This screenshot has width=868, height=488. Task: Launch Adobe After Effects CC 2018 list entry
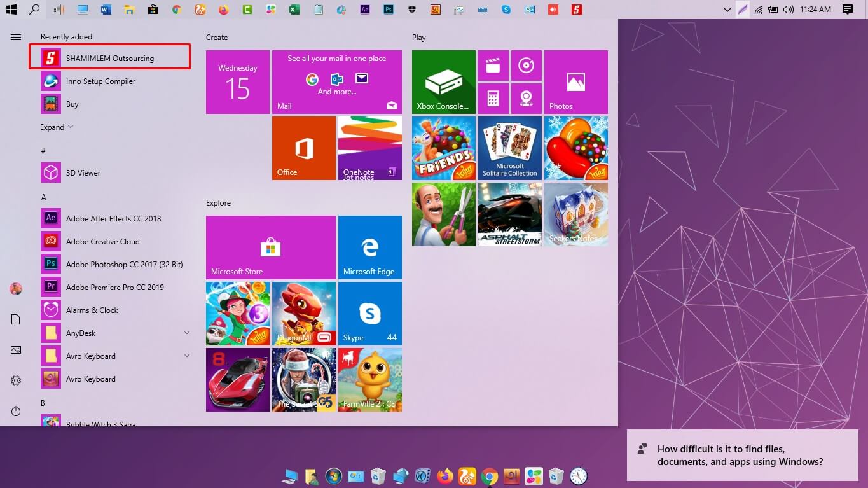(x=113, y=219)
